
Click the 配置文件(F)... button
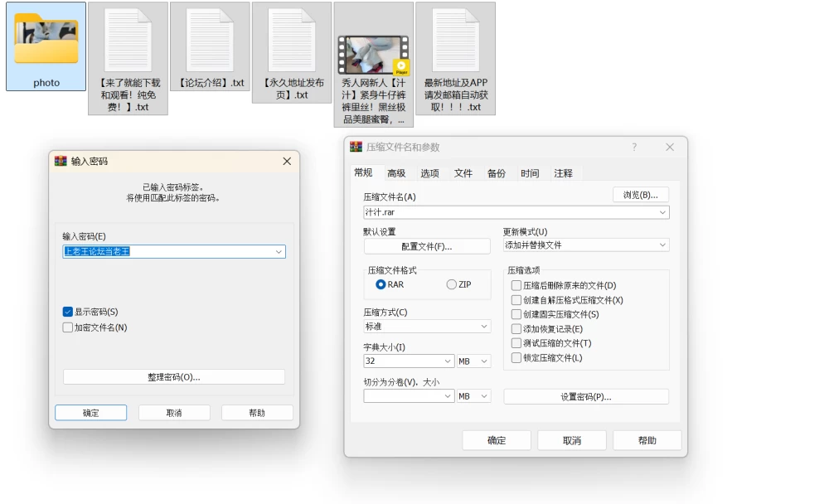point(427,246)
